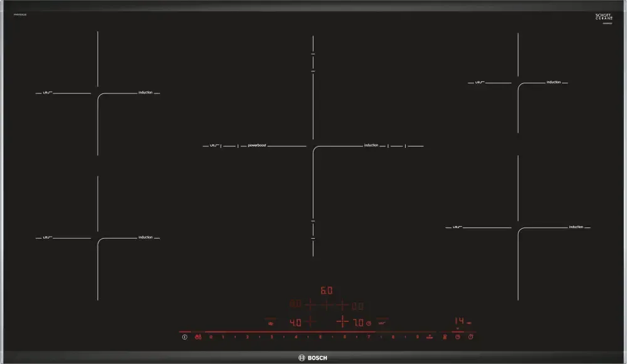Tap the timer display showing 14

coord(459,321)
